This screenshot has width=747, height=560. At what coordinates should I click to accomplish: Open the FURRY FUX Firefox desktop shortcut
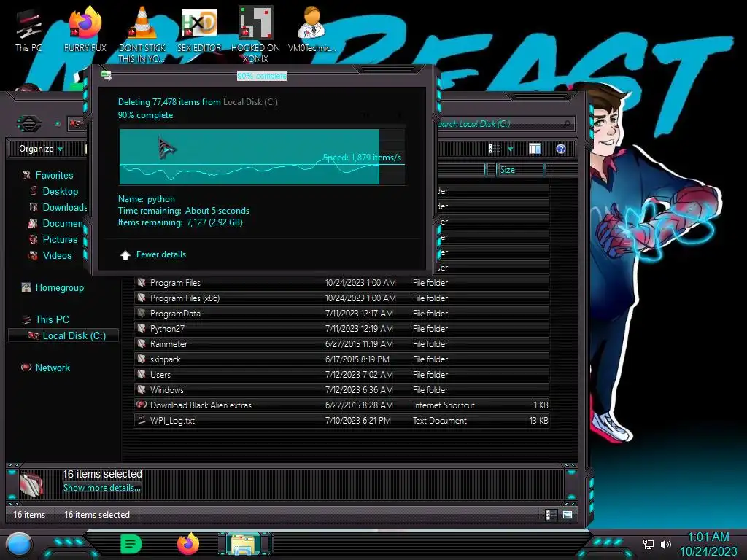[x=85, y=29]
